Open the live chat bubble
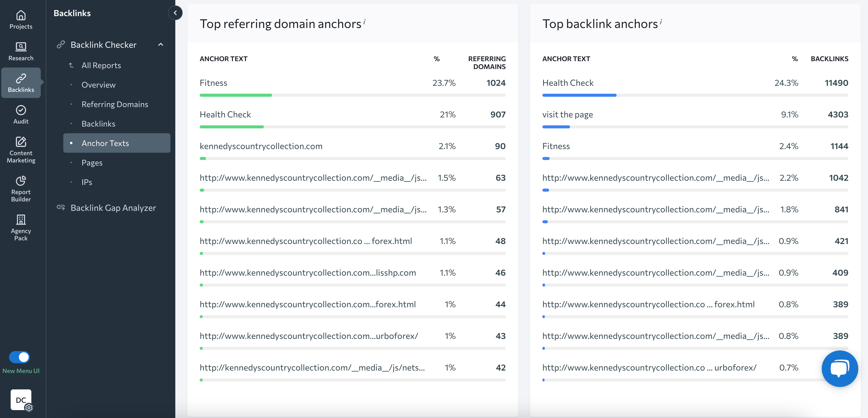This screenshot has height=418, width=868. tap(839, 368)
